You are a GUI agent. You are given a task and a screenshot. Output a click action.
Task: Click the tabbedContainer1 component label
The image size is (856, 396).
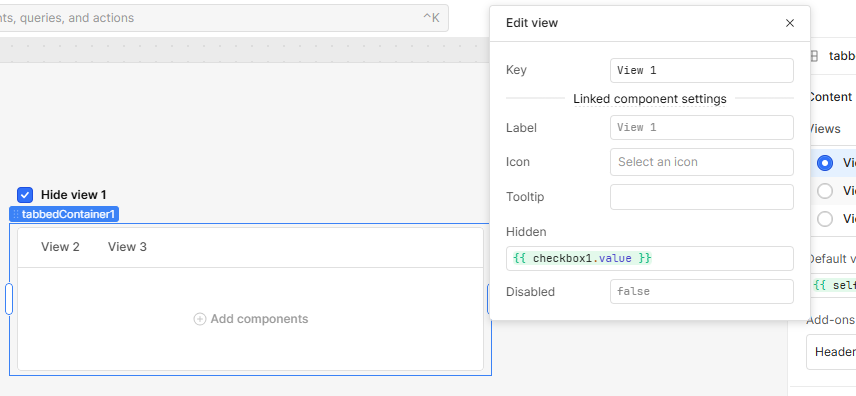(64, 215)
